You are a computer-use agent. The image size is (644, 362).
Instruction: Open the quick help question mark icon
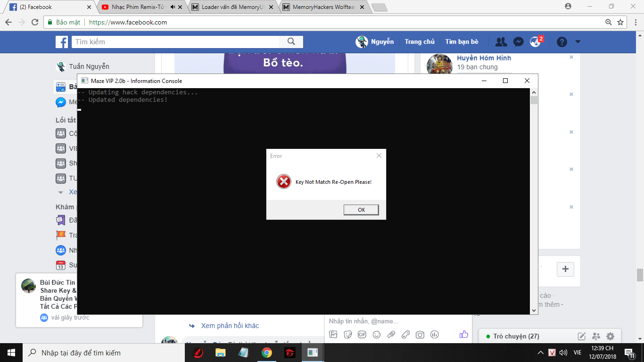[561, 41]
